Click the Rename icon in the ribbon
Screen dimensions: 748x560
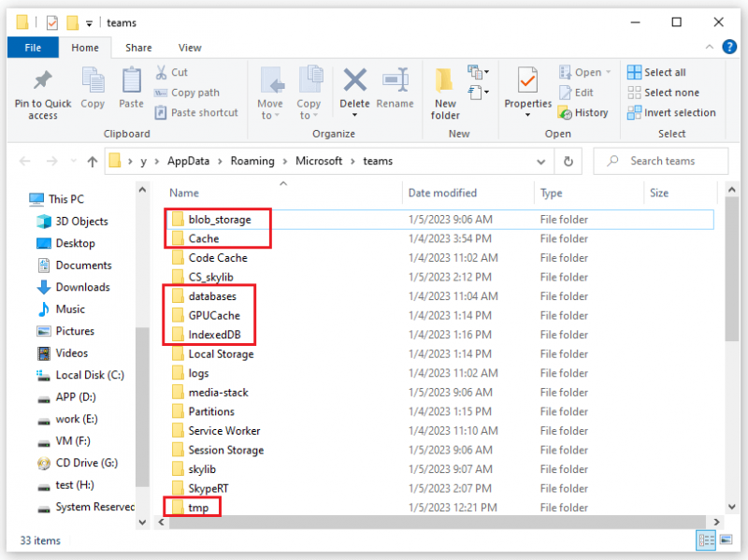click(396, 79)
